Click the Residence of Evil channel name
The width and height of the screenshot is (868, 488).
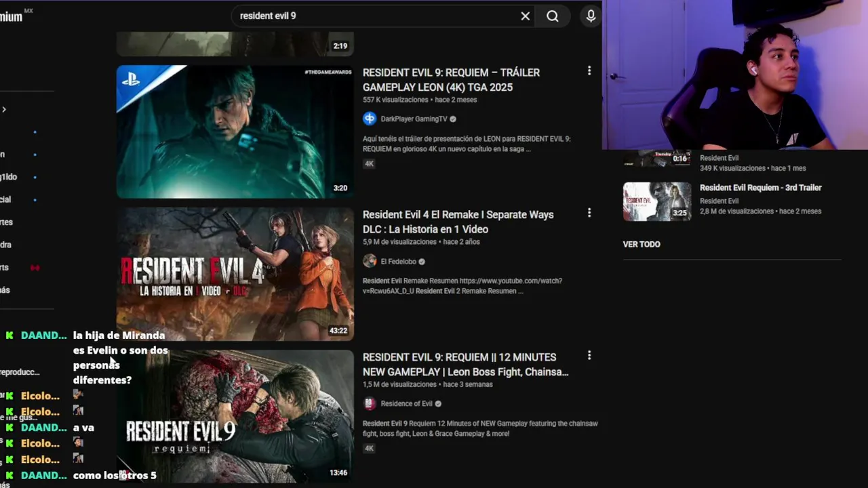(x=406, y=403)
